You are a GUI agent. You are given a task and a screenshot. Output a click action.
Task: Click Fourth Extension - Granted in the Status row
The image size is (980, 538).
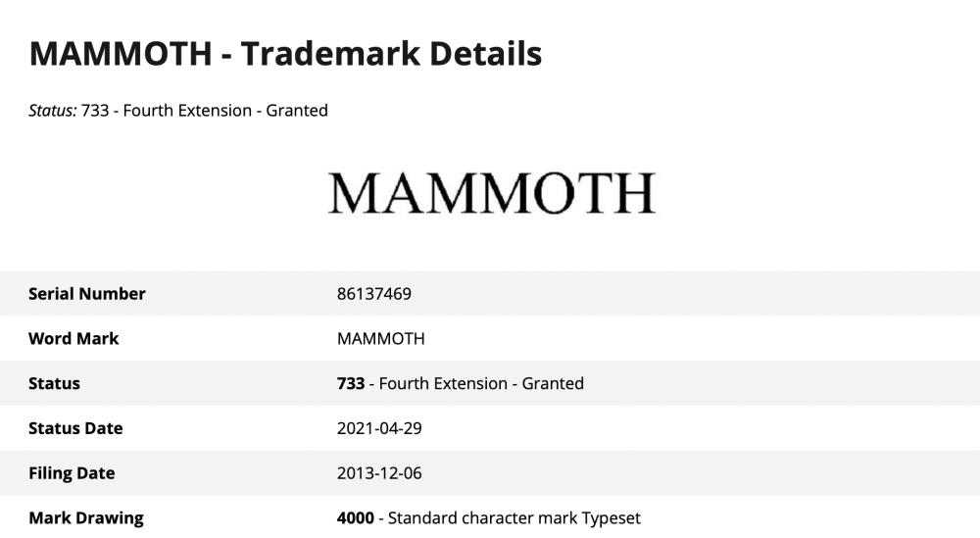point(481,383)
